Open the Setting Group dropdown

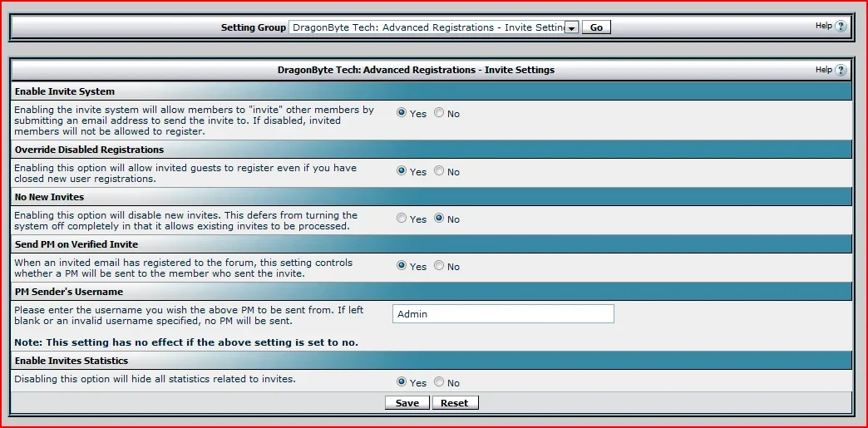(x=433, y=27)
